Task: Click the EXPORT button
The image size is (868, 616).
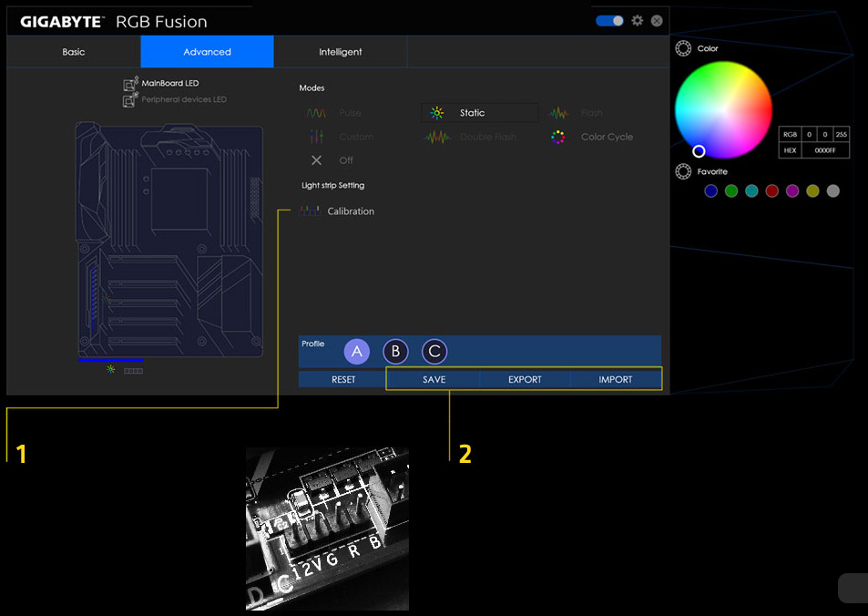Action: point(525,379)
